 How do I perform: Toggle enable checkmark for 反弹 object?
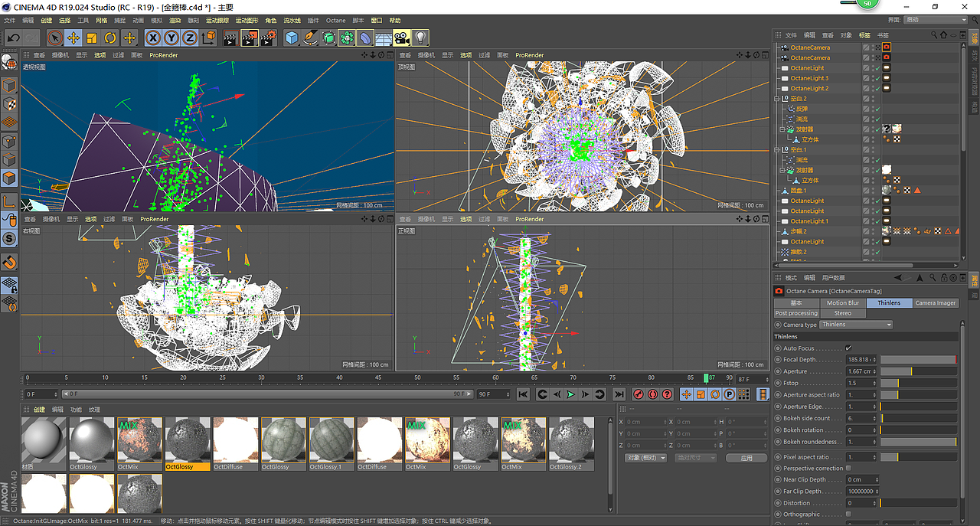click(x=877, y=109)
